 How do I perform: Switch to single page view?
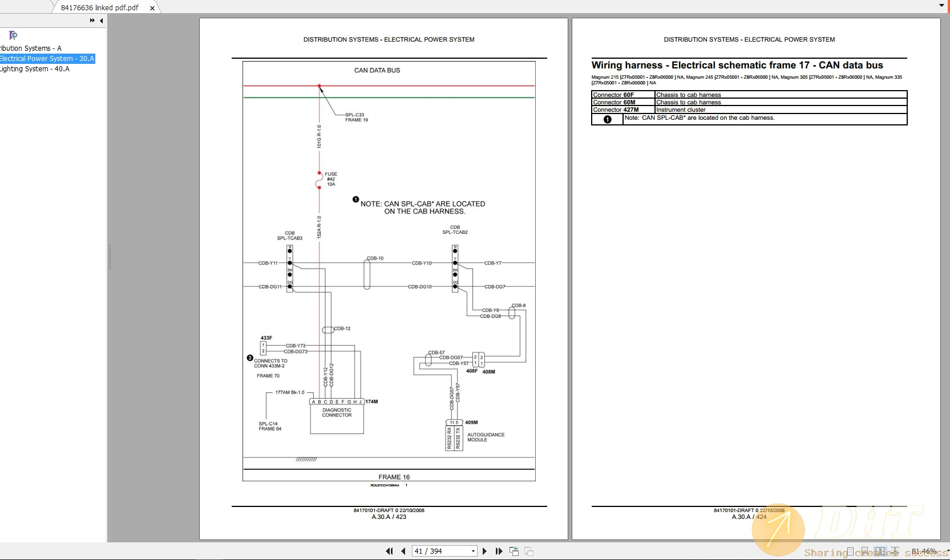point(851,551)
